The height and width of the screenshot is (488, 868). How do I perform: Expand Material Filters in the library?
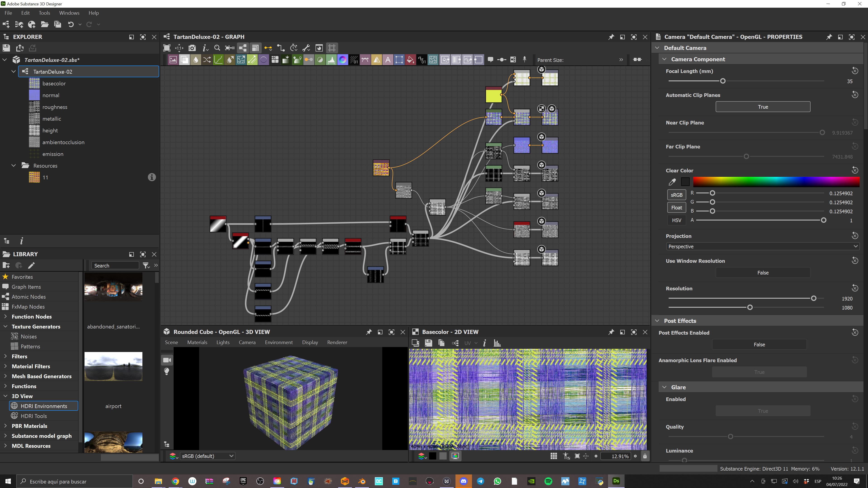5,366
